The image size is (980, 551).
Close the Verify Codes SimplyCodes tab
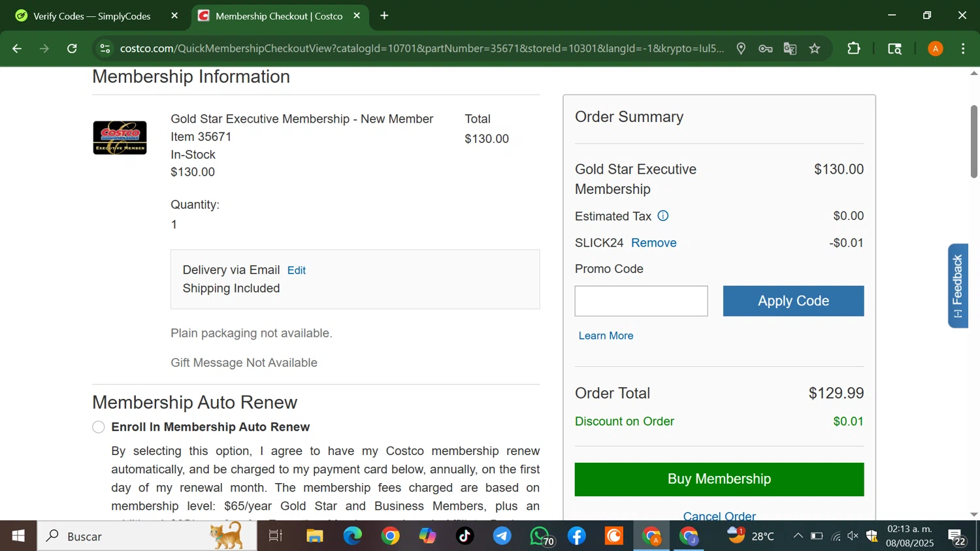[174, 16]
